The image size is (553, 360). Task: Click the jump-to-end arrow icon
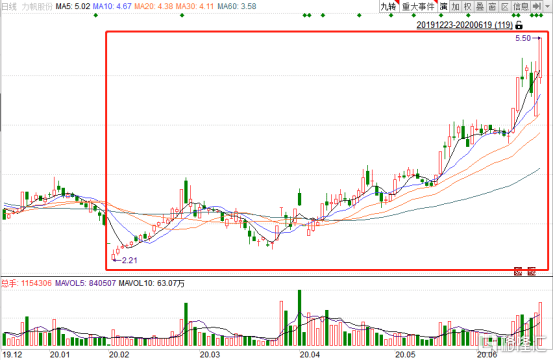tap(536, 6)
